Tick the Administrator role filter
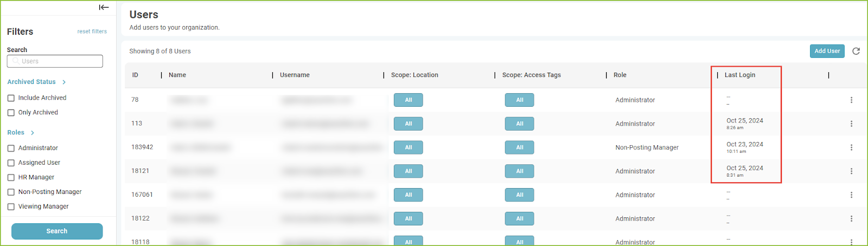This screenshot has width=868, height=246. point(11,148)
